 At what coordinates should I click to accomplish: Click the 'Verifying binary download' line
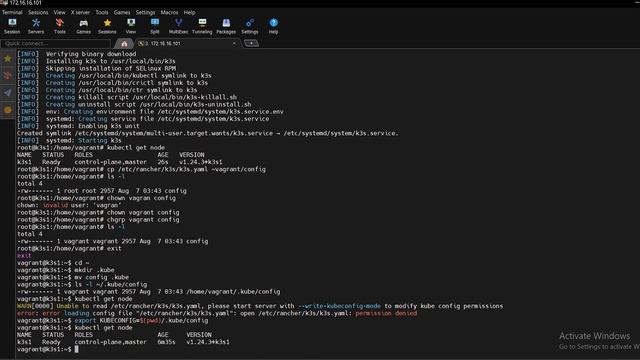point(76,54)
